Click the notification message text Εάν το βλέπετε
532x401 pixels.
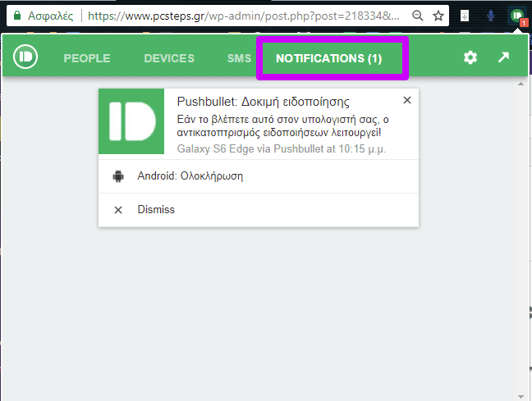282,125
